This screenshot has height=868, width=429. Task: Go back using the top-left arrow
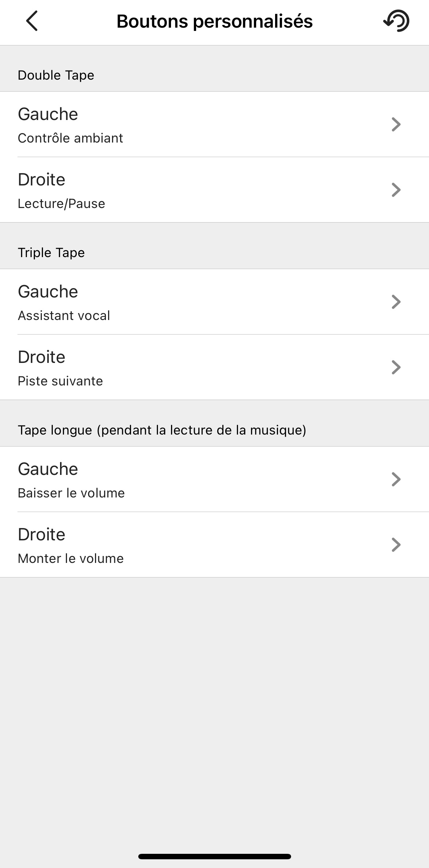click(32, 21)
